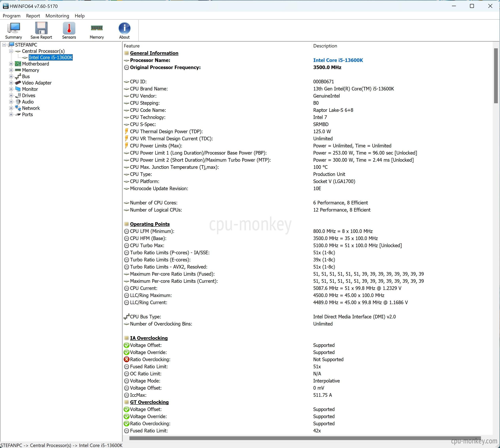Screen dimensions: 500x448
Task: Select the CPU S-Spec row
Action: tap(308, 124)
